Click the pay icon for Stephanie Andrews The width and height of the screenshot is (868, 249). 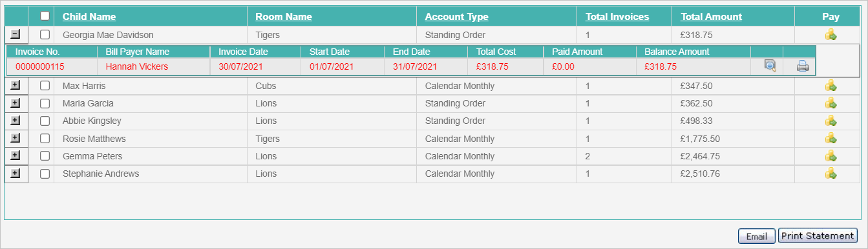tap(831, 174)
